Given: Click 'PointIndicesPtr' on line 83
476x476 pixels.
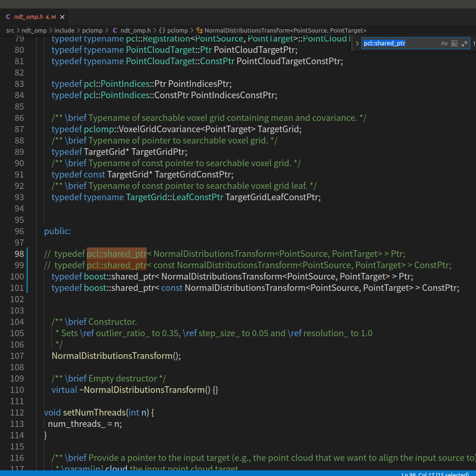Looking at the screenshot, I should (199, 84).
